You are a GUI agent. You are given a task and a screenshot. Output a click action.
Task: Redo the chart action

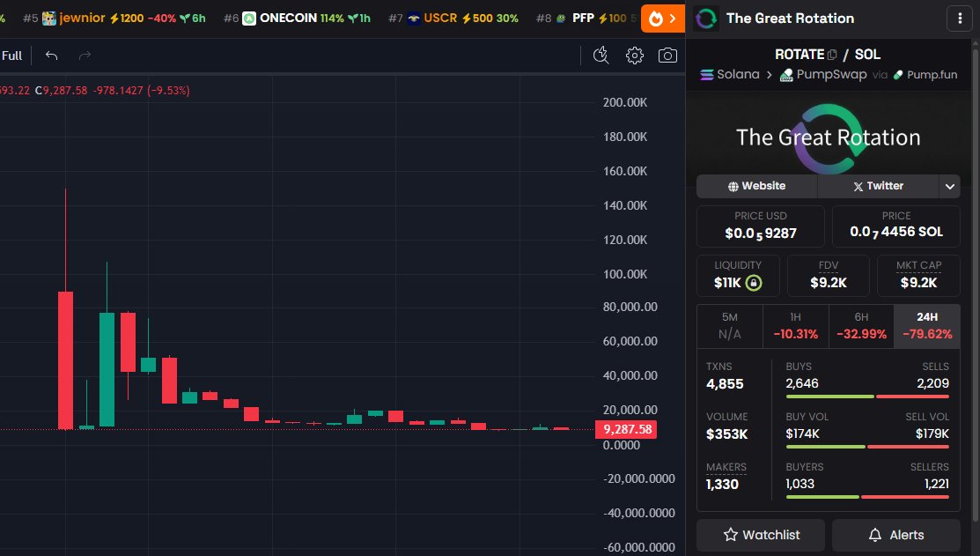(x=85, y=56)
